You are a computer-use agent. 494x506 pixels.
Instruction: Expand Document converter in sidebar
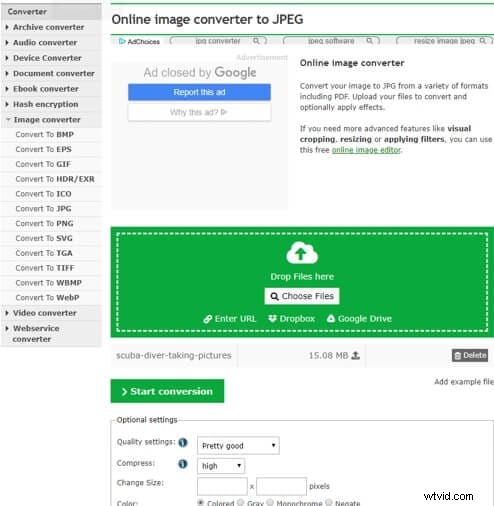click(x=51, y=73)
